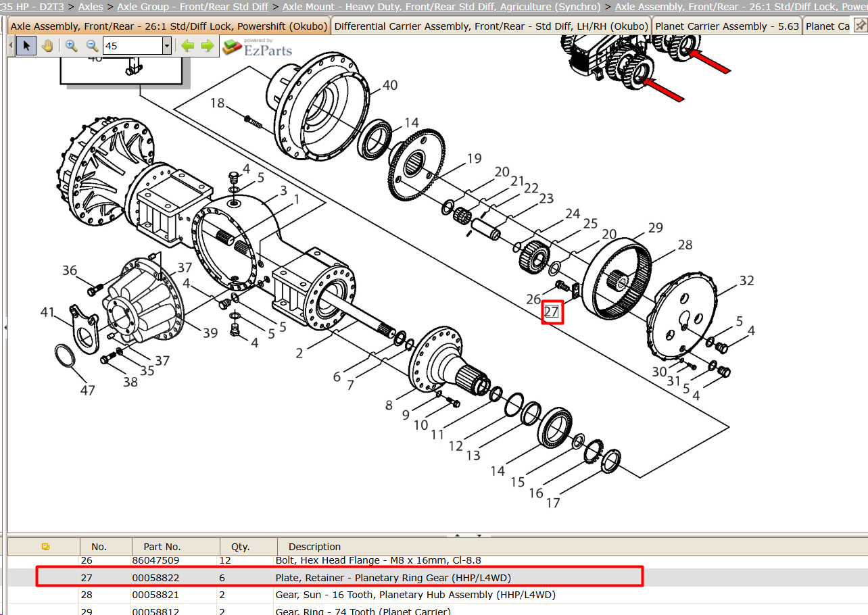Activate the hand pan tool
This screenshot has height=615, width=868.
47,46
